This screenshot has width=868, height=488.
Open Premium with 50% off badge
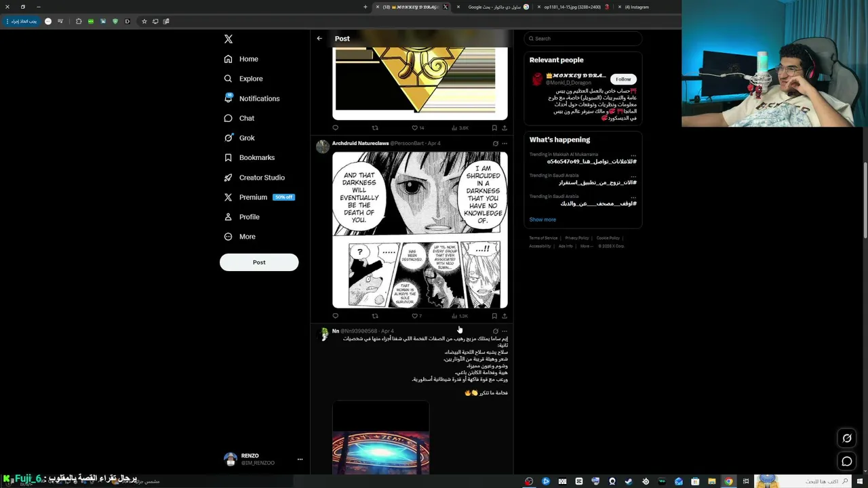click(x=259, y=197)
